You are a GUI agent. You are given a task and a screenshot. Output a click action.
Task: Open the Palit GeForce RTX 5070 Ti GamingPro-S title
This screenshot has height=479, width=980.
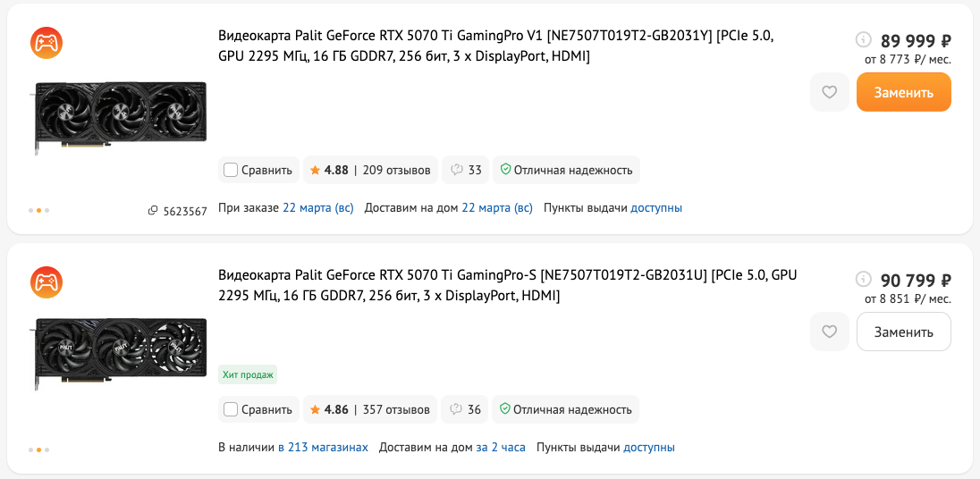coord(508,285)
